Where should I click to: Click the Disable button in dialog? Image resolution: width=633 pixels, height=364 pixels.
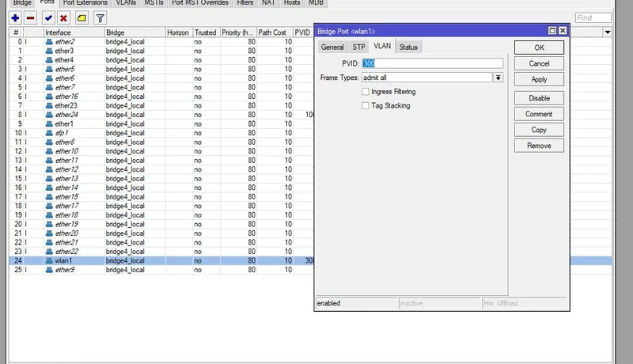click(539, 98)
